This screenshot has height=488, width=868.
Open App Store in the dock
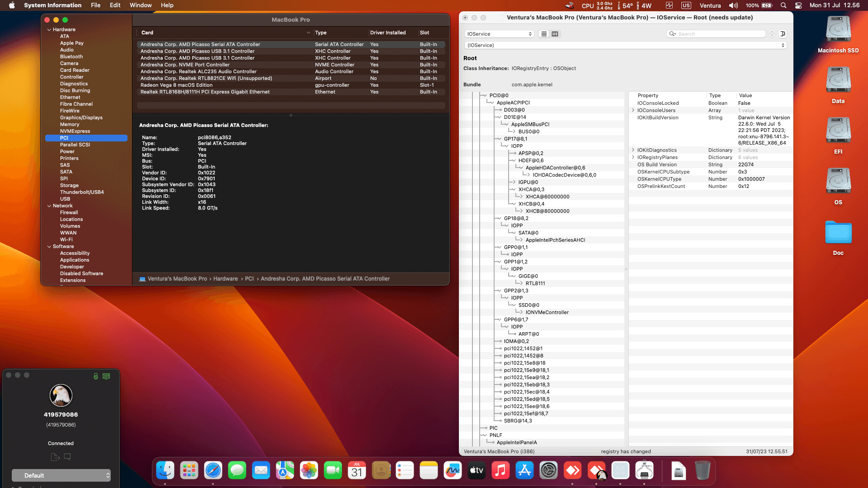click(524, 471)
